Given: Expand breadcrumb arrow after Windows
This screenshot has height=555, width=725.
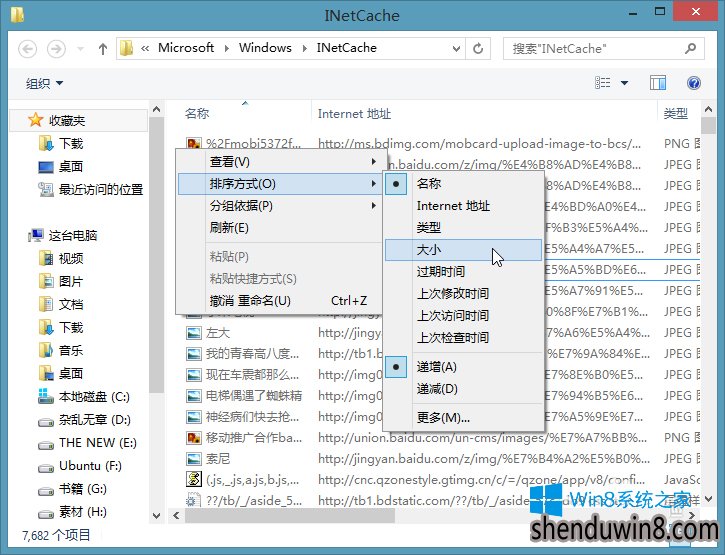Looking at the screenshot, I should point(304,49).
